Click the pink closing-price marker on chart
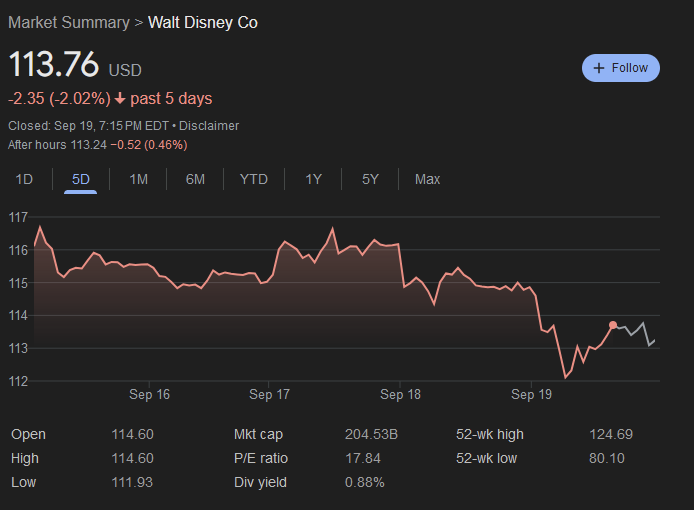Image resolution: width=694 pixels, height=510 pixels. pos(613,325)
